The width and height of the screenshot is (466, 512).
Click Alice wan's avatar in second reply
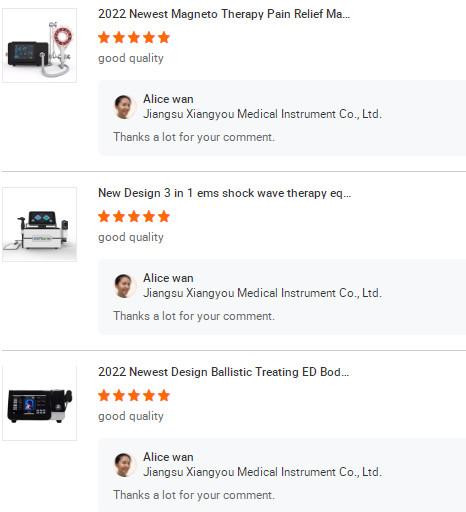click(124, 286)
